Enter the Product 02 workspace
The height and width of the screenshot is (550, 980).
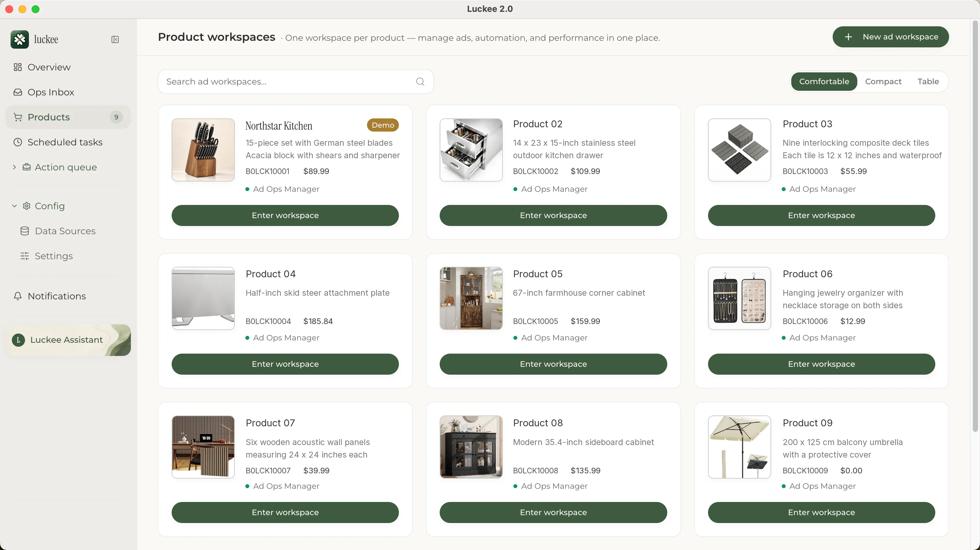[x=553, y=215]
